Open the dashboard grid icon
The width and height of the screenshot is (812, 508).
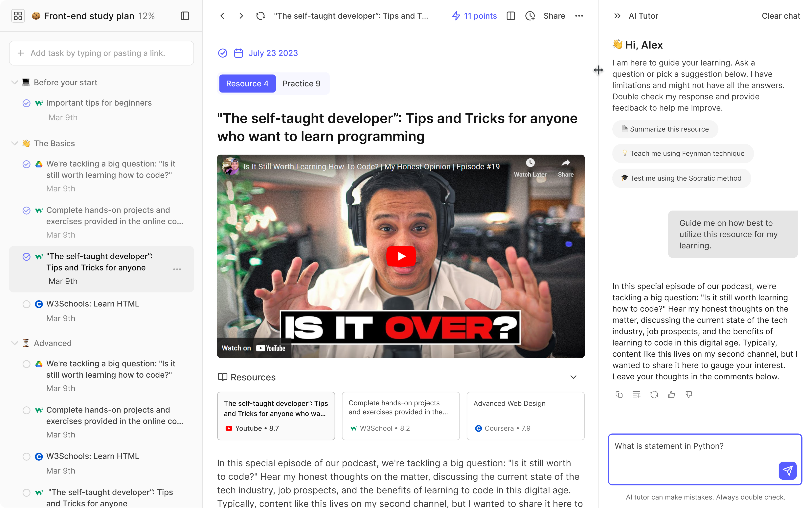(x=18, y=16)
